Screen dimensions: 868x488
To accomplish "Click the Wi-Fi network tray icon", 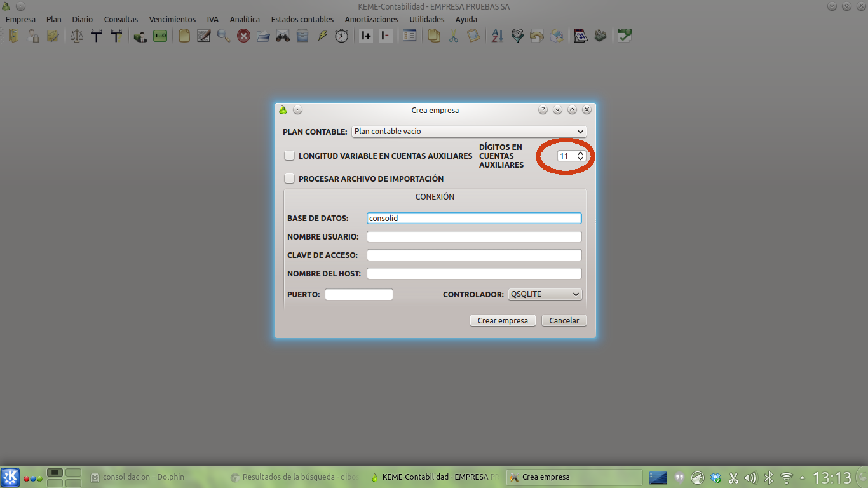I will [x=787, y=477].
